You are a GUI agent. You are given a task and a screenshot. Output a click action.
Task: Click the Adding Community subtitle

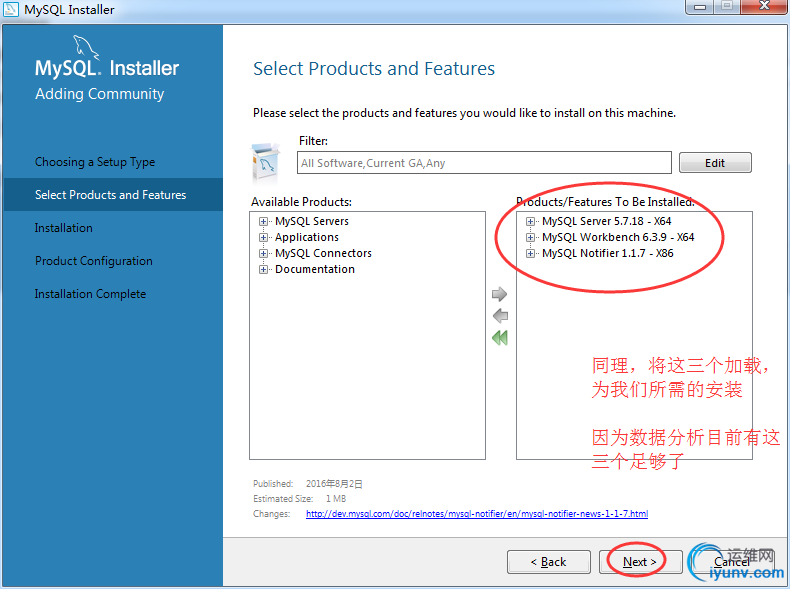[x=99, y=94]
